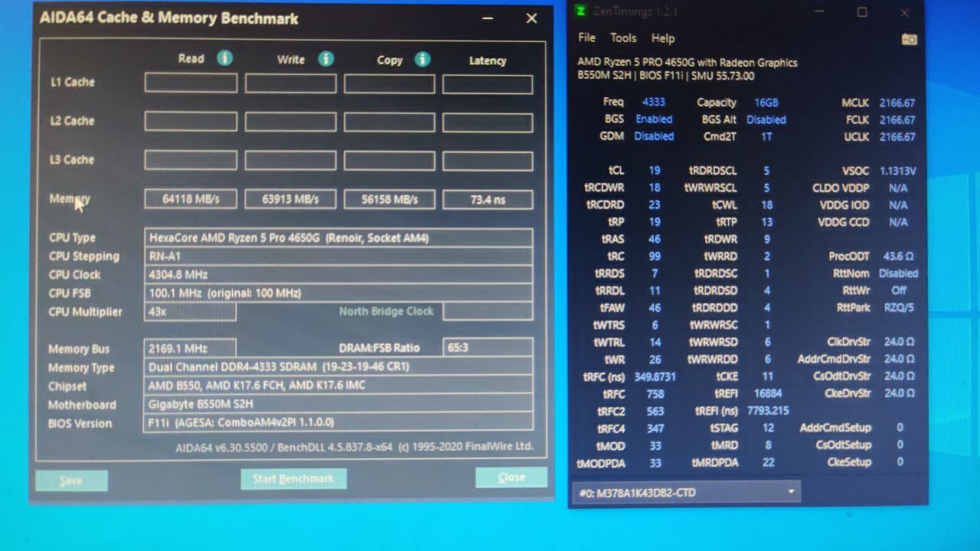Click the tRFC value 758

click(655, 394)
